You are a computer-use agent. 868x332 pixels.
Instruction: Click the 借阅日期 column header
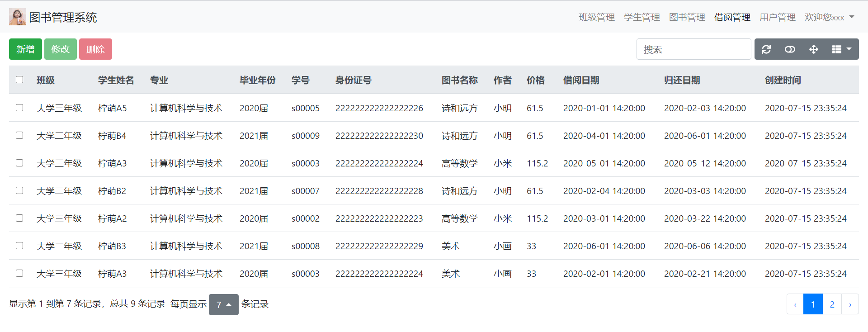[581, 80]
